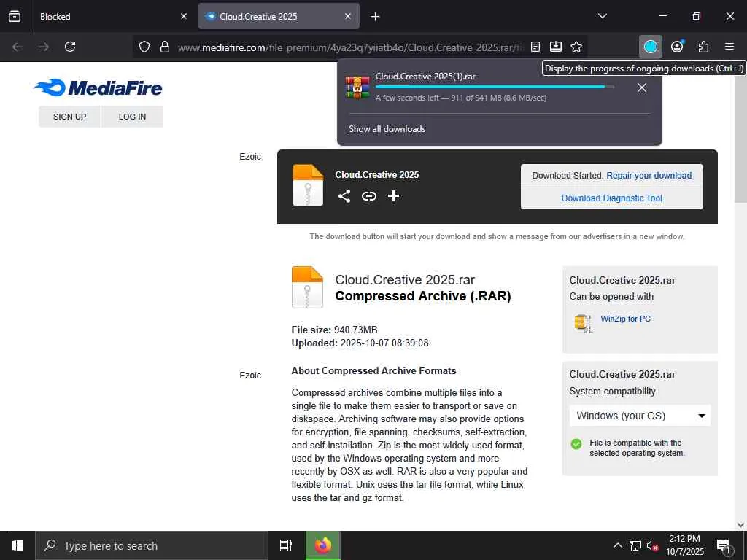Click the network icon in system tray
The height and width of the screenshot is (560, 747).
[x=635, y=545]
